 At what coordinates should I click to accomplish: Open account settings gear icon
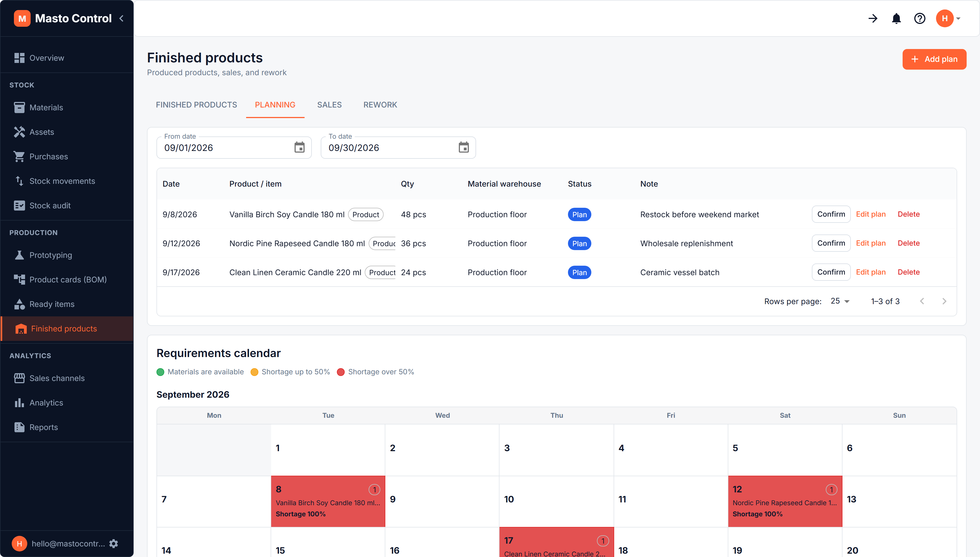coord(114,544)
